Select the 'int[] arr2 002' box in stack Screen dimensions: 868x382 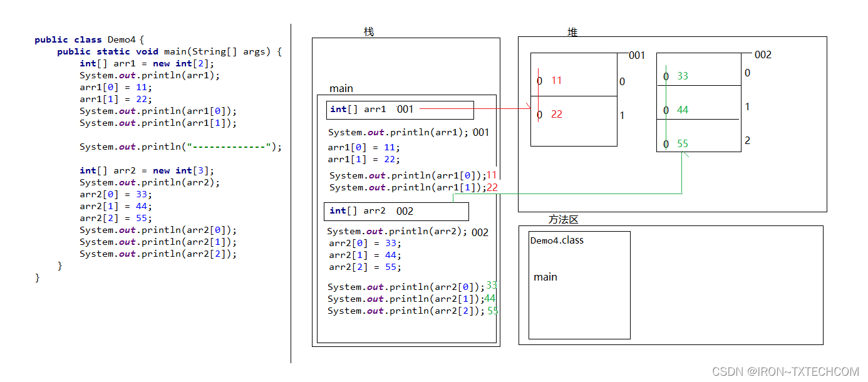(396, 212)
